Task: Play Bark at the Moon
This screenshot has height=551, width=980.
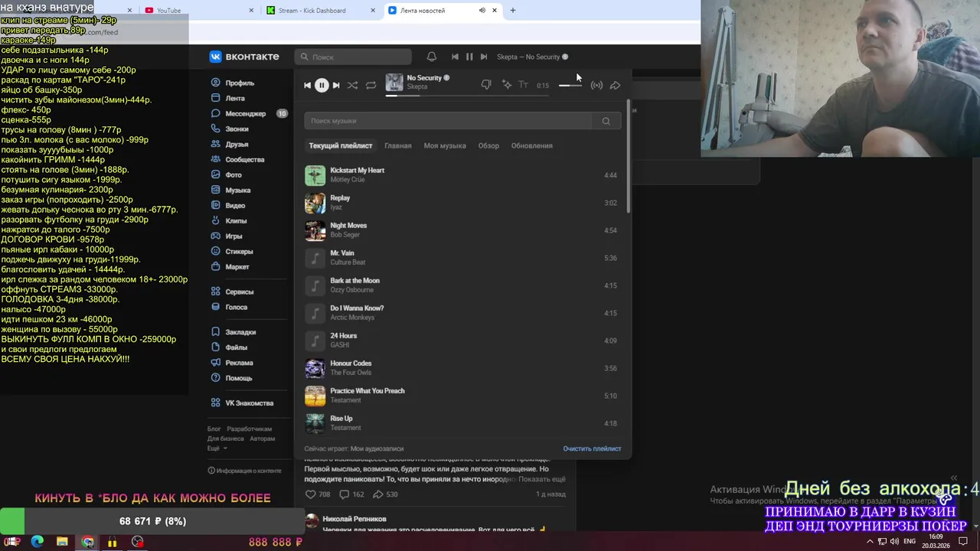Action: [462, 285]
